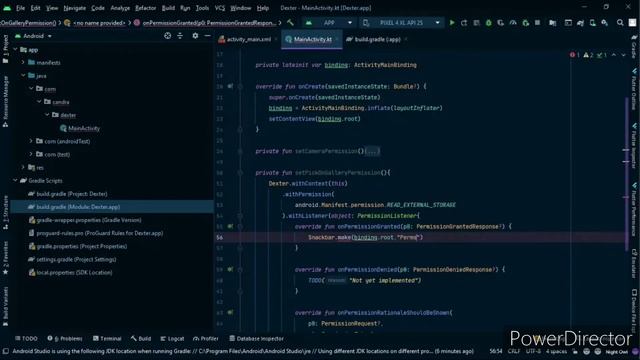
Task: Expand the com (androidTest) package
Action: (31, 141)
